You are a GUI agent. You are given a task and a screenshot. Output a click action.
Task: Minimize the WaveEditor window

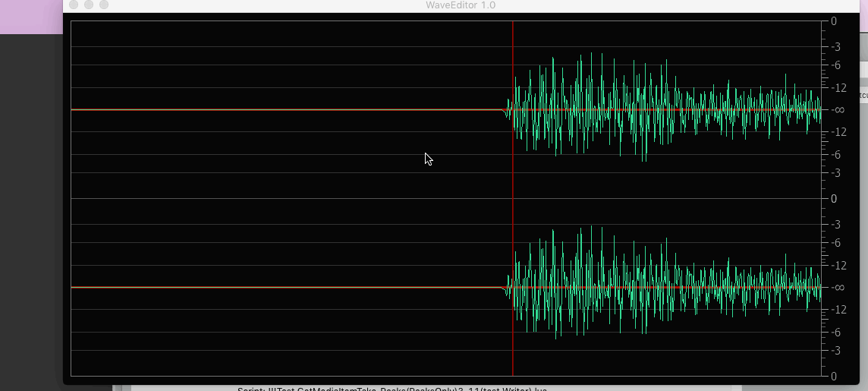click(89, 5)
